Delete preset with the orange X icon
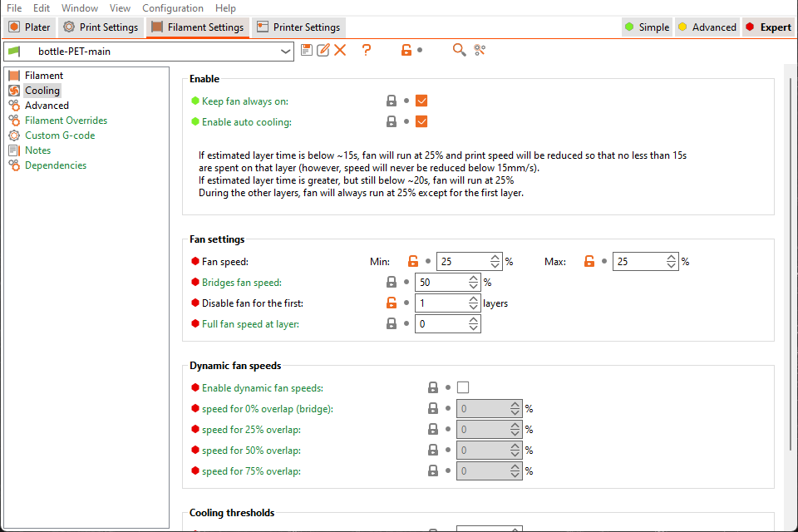This screenshot has height=532, width=798. (340, 50)
